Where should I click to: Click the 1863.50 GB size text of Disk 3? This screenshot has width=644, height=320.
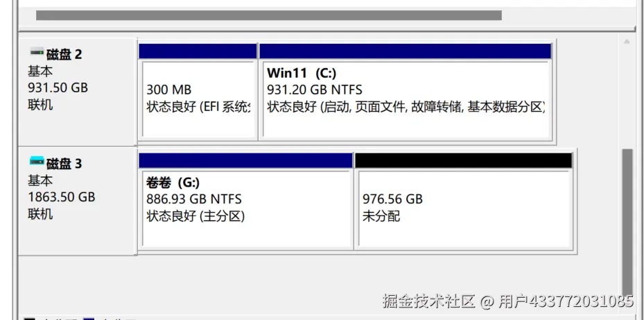click(61, 197)
